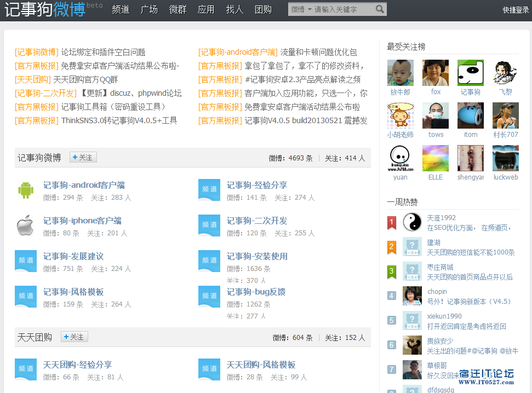532x393 pixels.
Task: Click the 频道 icon beside 记事狗-安装使用
Action: 209,261
